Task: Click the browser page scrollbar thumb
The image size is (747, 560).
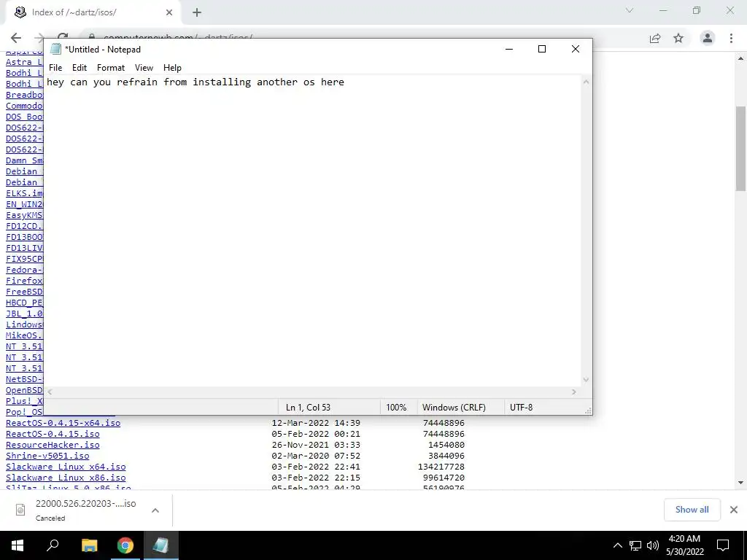Action: tap(741, 147)
